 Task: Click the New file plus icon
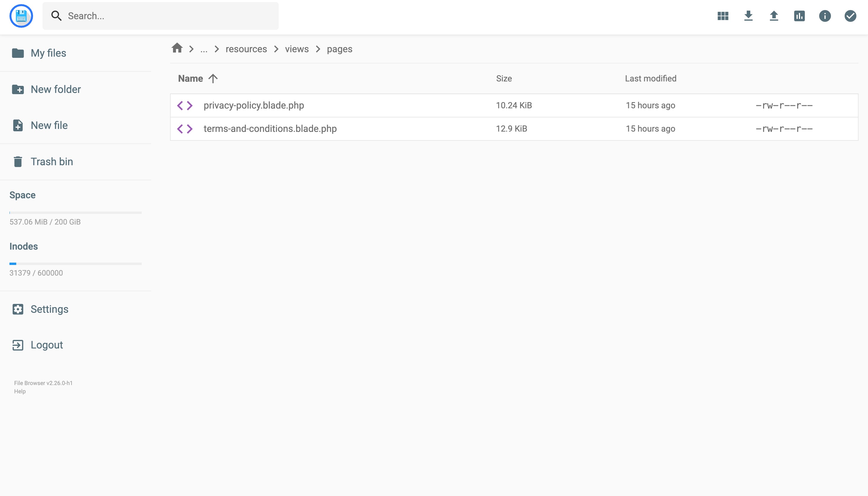pos(18,125)
